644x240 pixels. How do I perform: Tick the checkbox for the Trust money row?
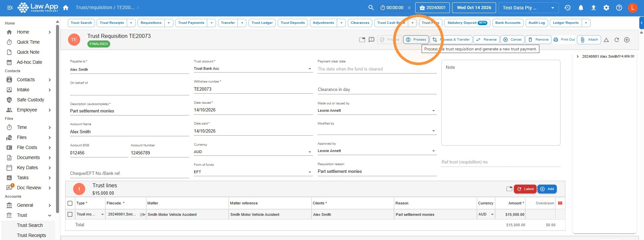(70, 214)
